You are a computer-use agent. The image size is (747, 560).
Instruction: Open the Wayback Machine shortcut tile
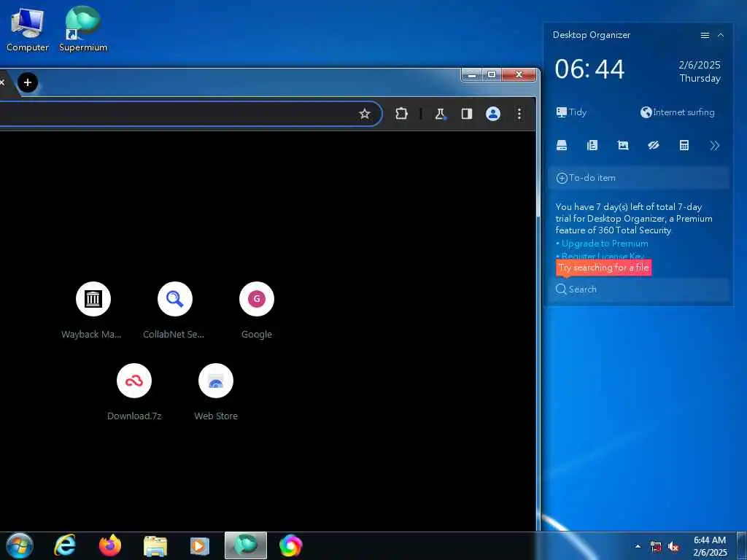click(x=93, y=309)
